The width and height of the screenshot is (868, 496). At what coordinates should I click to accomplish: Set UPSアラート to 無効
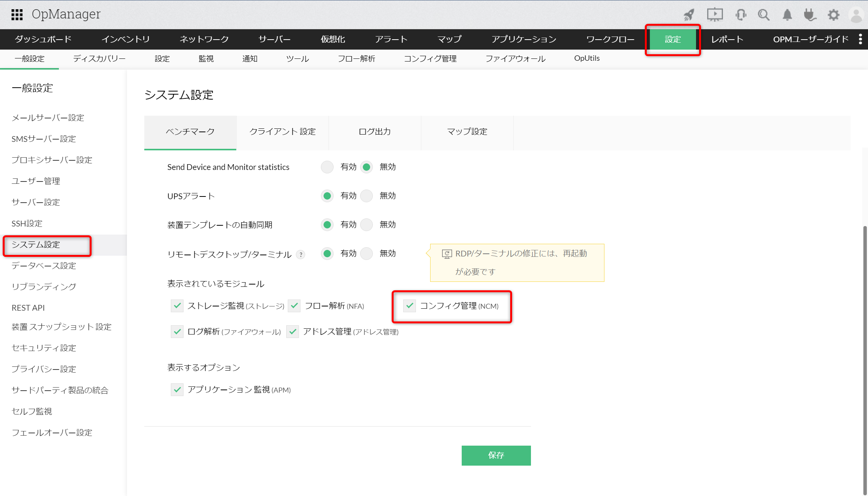366,196
